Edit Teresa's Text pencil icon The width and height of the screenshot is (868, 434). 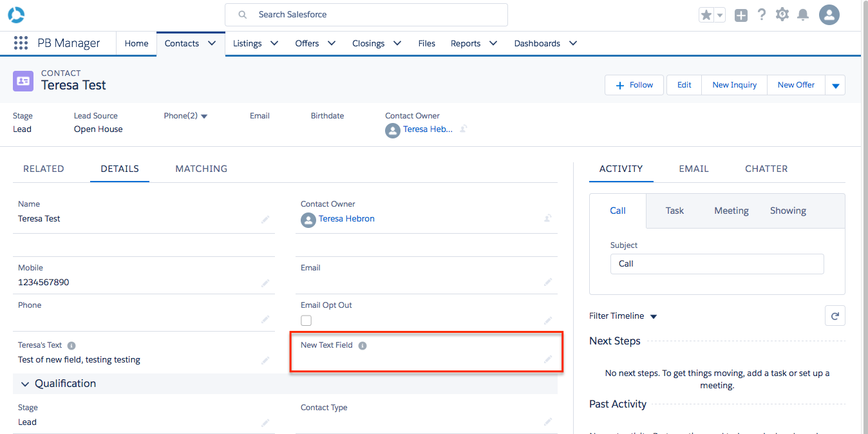[265, 360]
